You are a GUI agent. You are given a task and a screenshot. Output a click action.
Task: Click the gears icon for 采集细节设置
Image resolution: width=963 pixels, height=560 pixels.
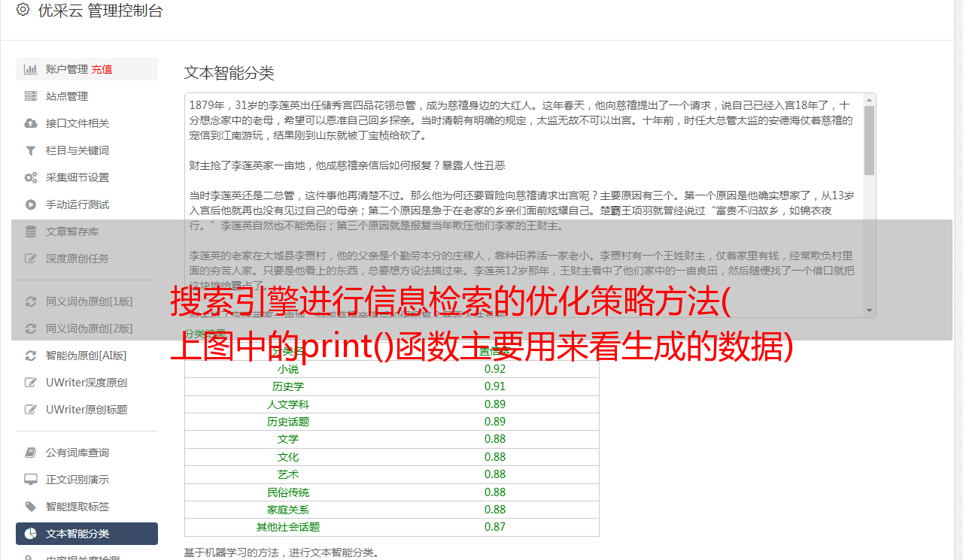tap(31, 177)
